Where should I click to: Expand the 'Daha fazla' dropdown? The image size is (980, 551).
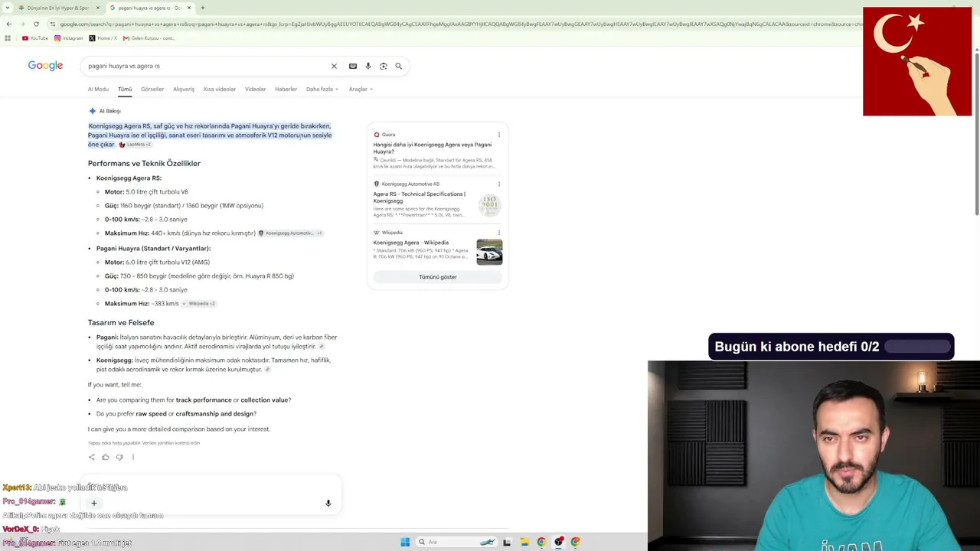click(322, 89)
